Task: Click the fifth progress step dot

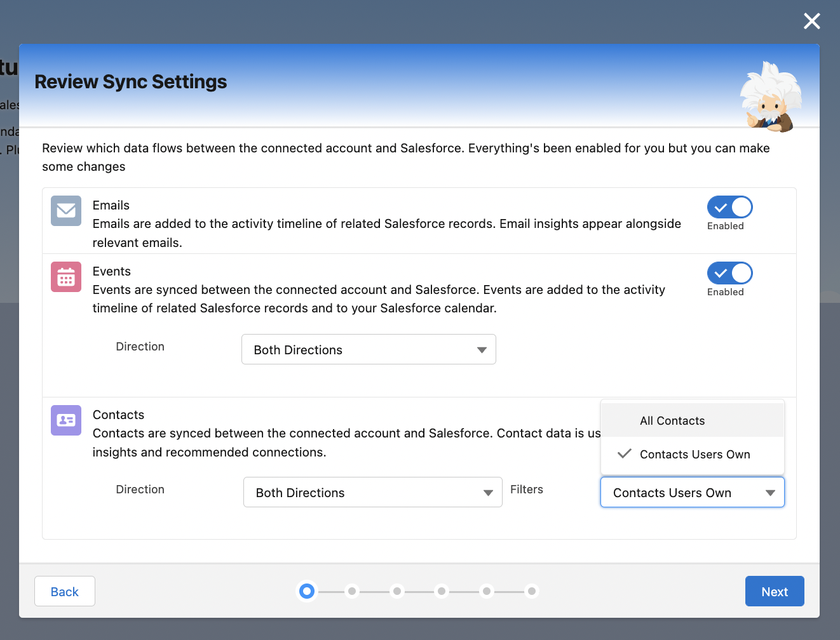Action: pos(487,591)
